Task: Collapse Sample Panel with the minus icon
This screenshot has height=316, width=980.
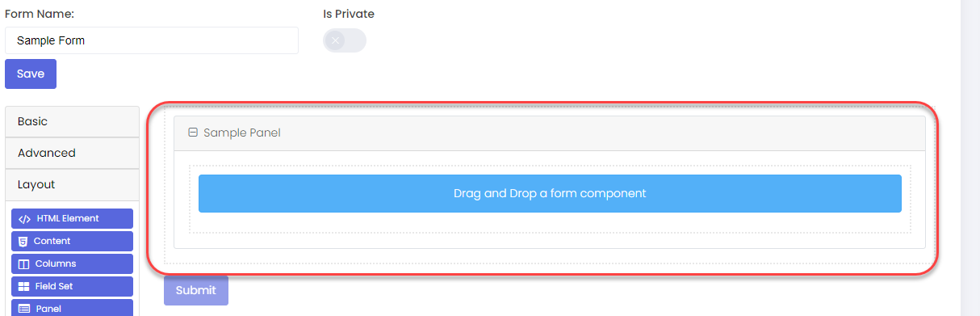Action: [x=193, y=133]
